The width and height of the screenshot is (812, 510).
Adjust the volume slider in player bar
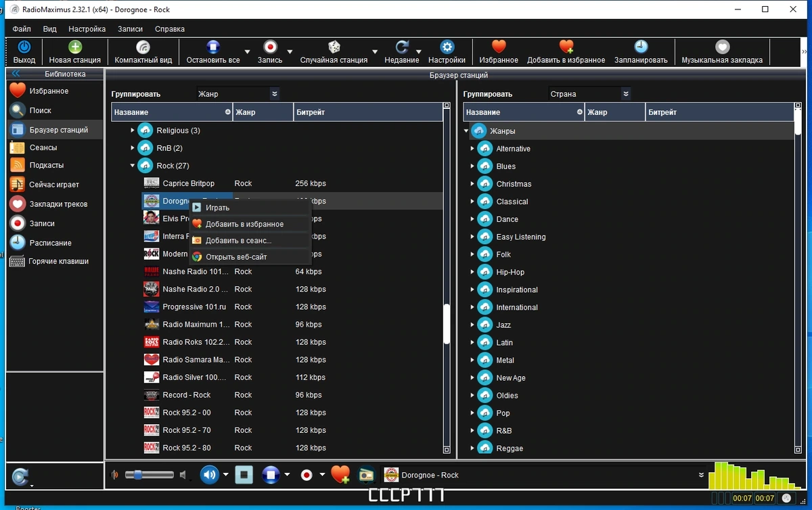point(149,475)
